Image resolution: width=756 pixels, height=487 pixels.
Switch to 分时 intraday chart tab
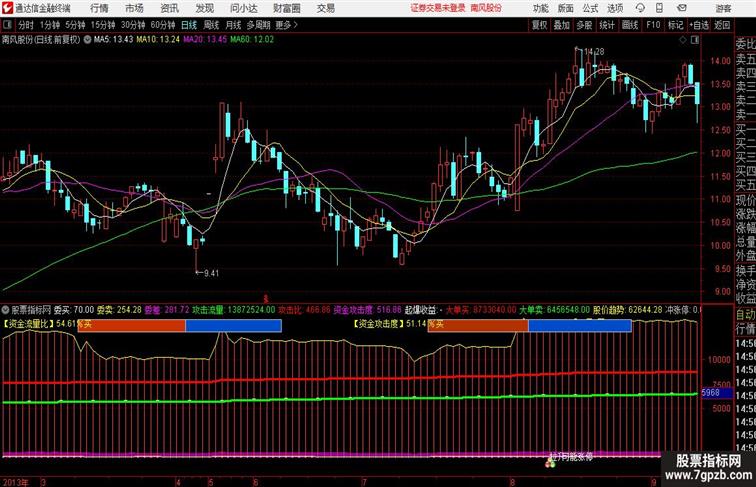(x=26, y=25)
